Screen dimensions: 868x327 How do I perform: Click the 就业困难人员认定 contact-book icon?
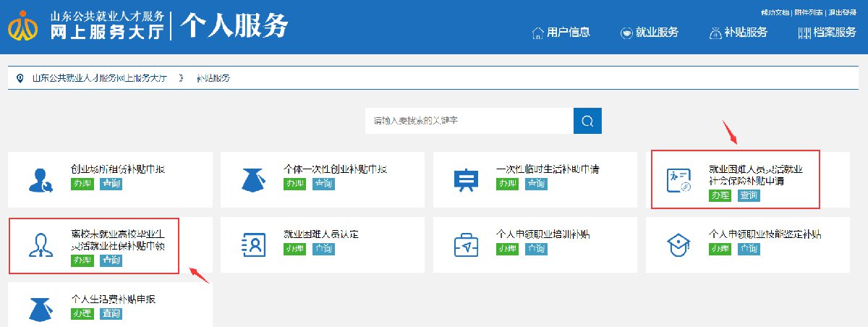point(248,245)
